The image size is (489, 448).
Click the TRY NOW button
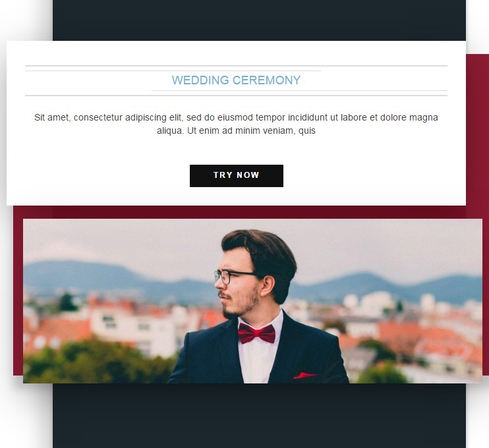point(237,176)
